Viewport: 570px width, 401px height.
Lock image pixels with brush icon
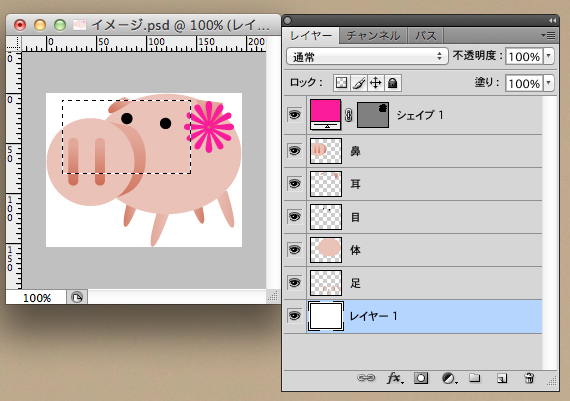[x=359, y=83]
